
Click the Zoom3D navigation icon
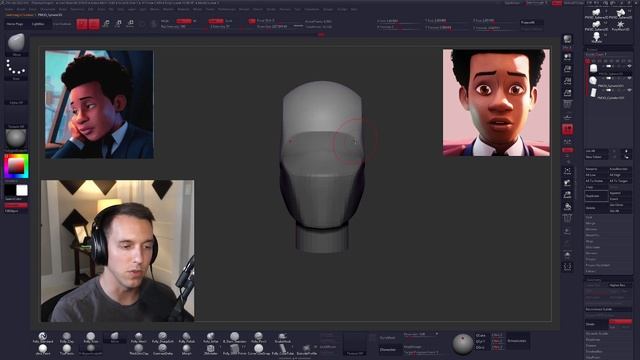[x=568, y=196]
